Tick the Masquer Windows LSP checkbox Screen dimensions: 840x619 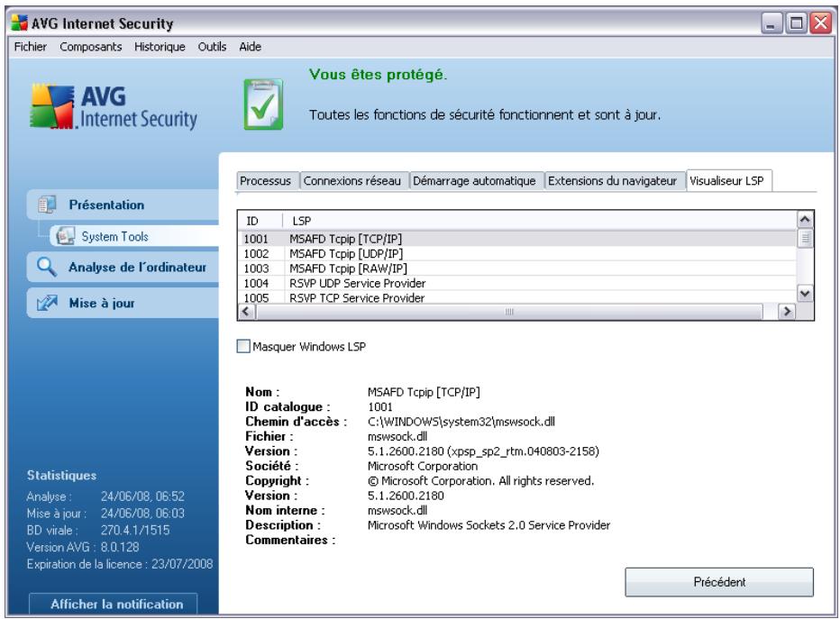(x=243, y=347)
